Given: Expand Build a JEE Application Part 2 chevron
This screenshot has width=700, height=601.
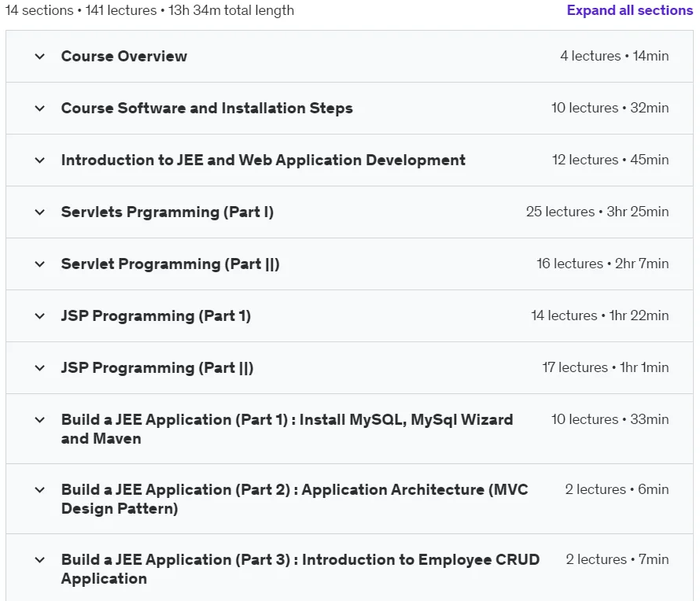Looking at the screenshot, I should pyautogui.click(x=40, y=490).
